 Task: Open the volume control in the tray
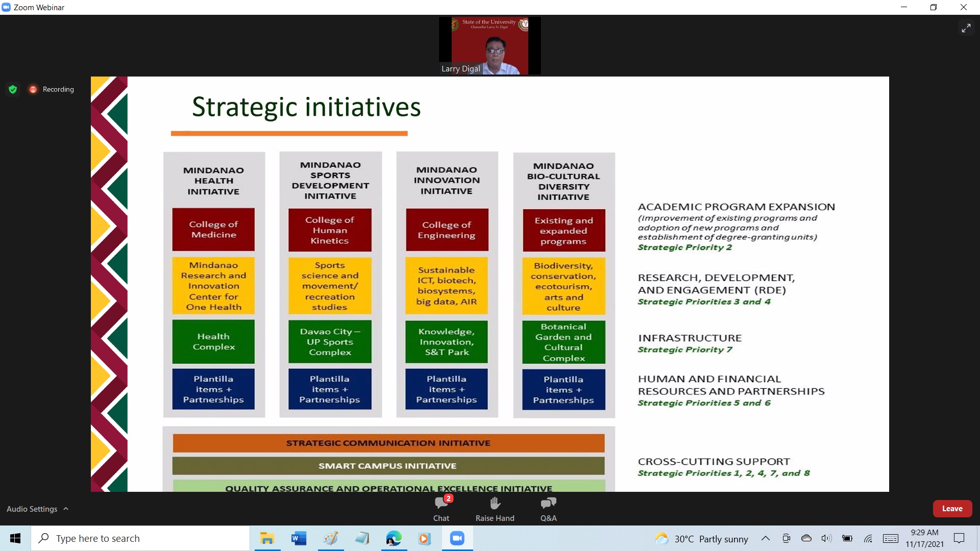coord(826,538)
